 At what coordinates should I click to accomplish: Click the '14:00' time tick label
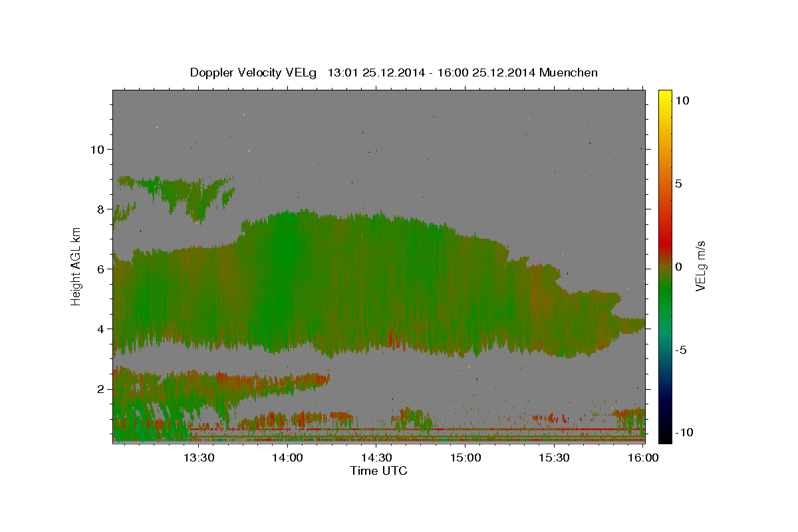point(287,458)
